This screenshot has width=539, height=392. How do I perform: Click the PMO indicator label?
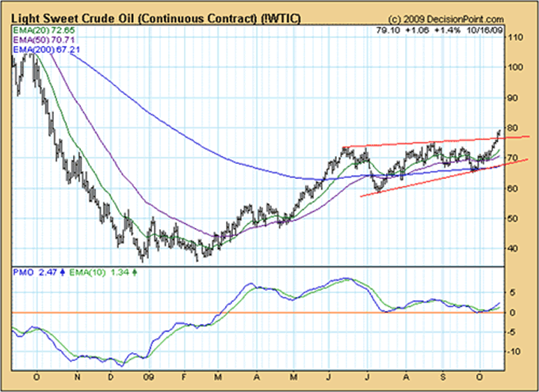(x=25, y=272)
